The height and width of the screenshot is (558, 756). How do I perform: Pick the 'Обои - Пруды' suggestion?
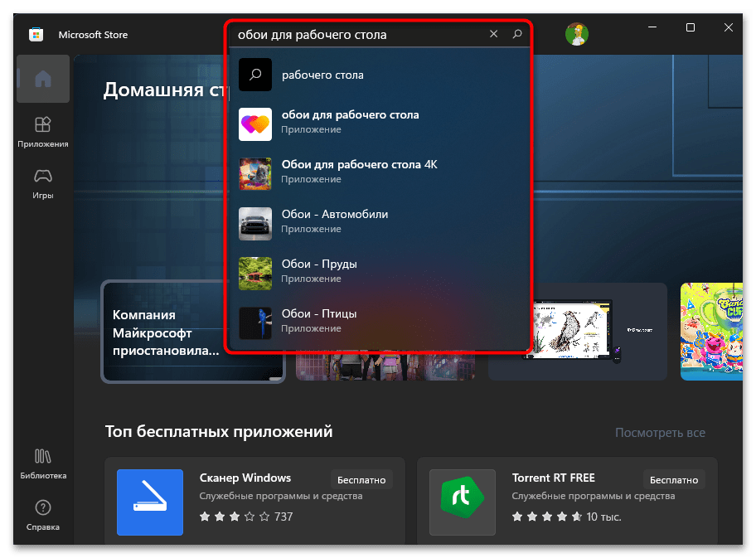tap(379, 274)
